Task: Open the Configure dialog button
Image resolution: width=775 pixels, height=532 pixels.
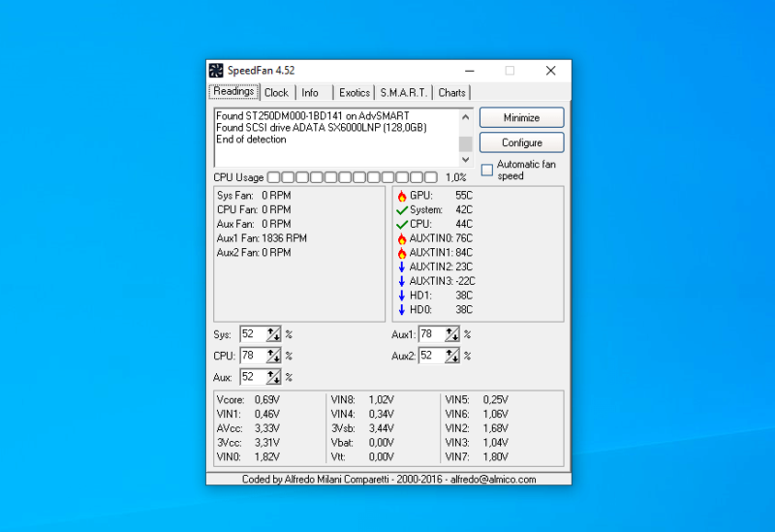Action: tap(521, 142)
